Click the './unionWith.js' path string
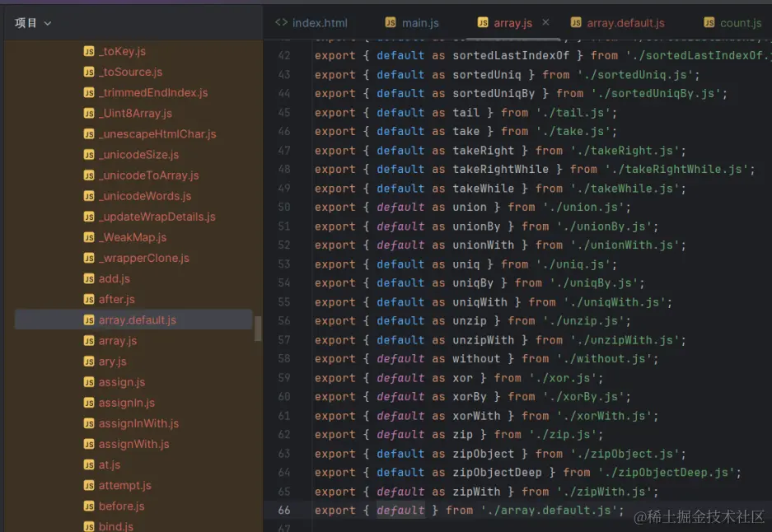 (x=625, y=245)
